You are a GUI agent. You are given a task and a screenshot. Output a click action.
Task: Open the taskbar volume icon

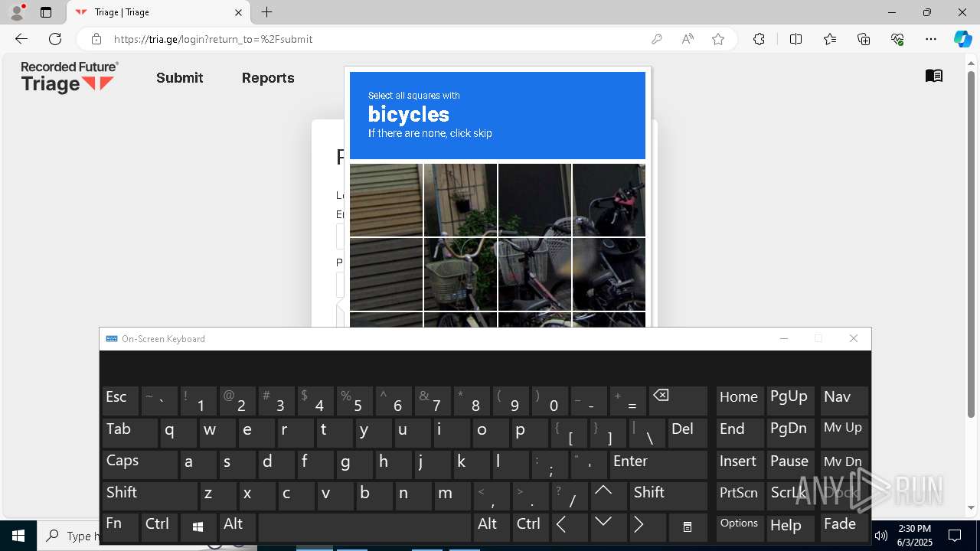881,536
